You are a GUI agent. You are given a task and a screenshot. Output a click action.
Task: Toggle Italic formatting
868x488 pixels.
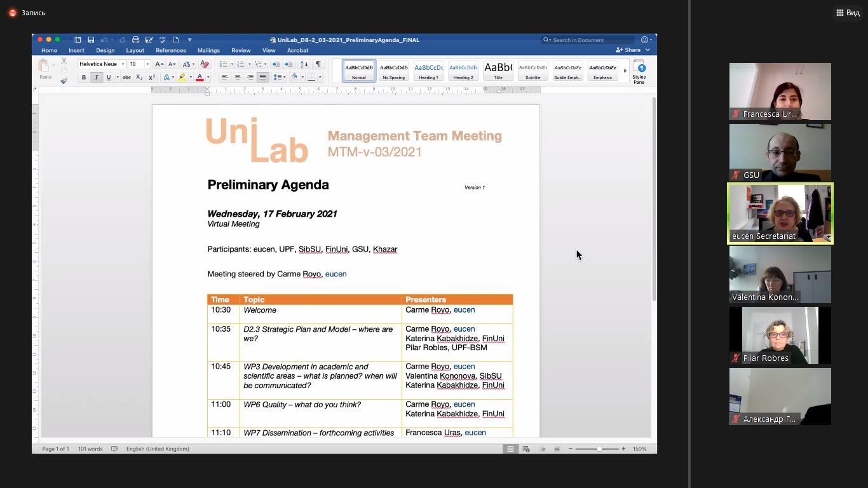coord(96,78)
